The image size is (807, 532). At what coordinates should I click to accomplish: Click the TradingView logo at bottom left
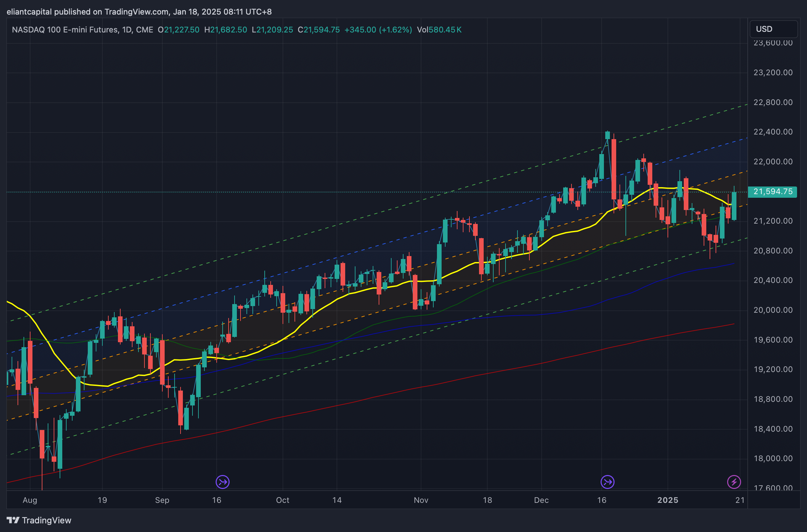click(x=39, y=520)
